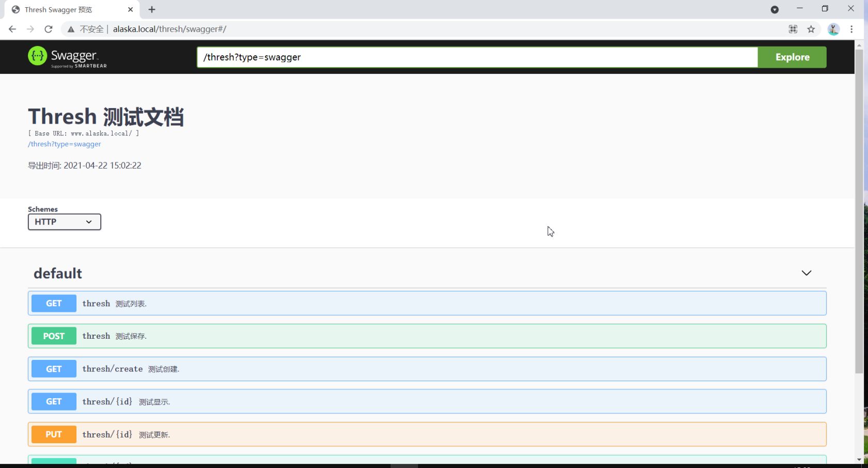The image size is (868, 468).
Task: Open the /thresh?type=swagger link under title
Action: pyautogui.click(x=65, y=144)
